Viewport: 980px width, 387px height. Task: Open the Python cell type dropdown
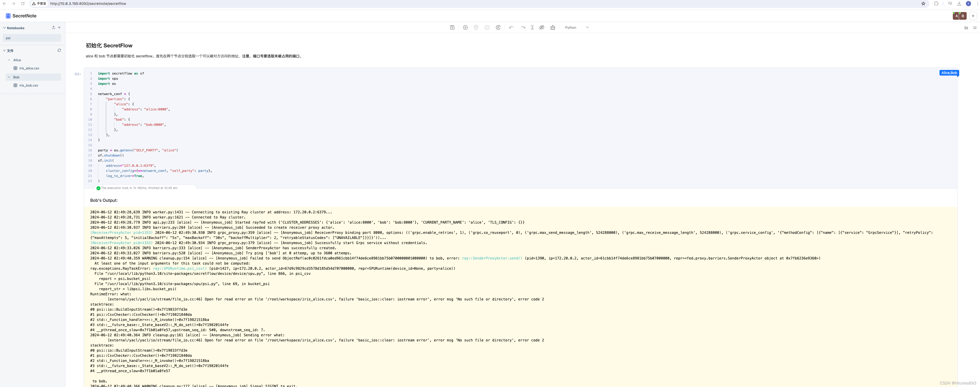pyautogui.click(x=576, y=27)
